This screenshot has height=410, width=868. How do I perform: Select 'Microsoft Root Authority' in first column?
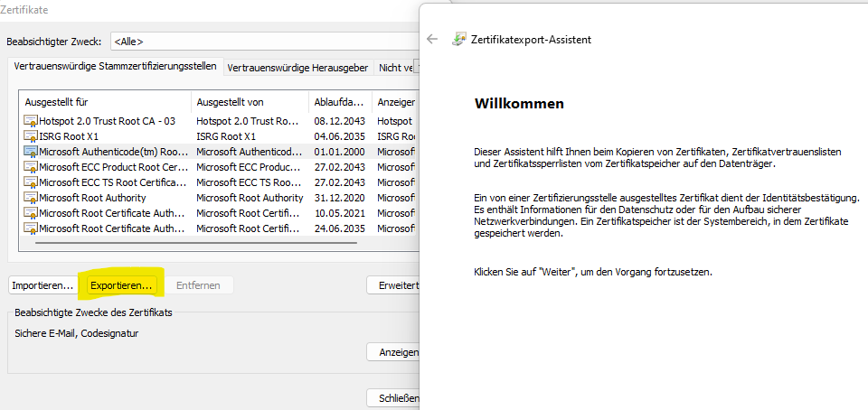[92, 197]
